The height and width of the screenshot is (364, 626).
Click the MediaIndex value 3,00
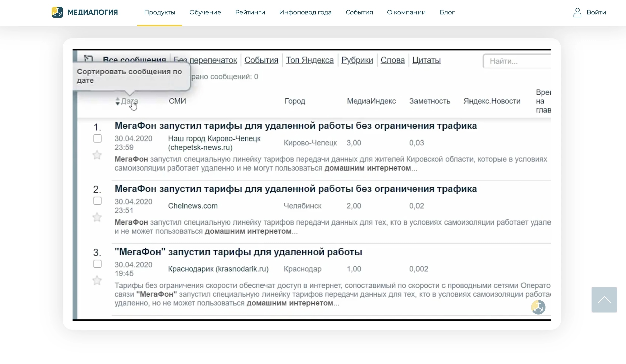click(354, 143)
